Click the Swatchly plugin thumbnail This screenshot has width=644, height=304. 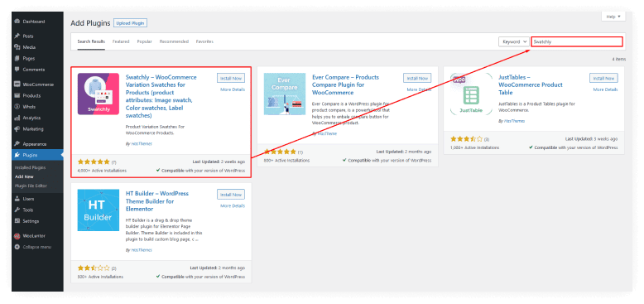tap(99, 94)
